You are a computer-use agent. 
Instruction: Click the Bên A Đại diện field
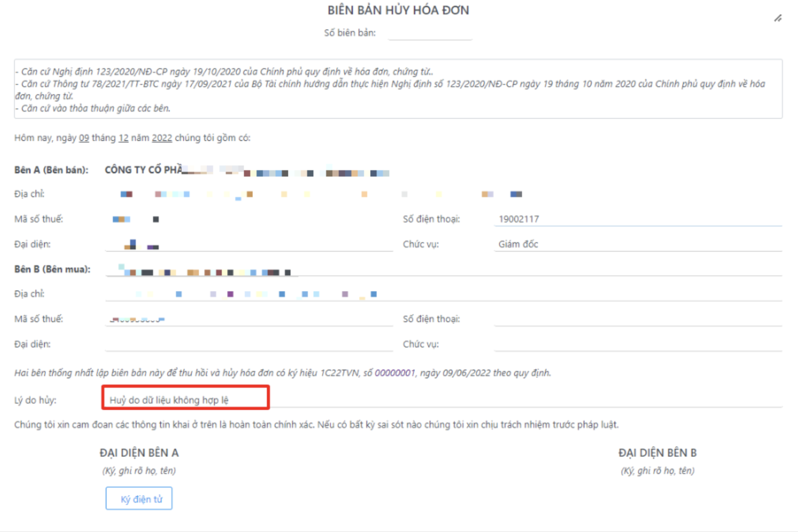coord(248,244)
